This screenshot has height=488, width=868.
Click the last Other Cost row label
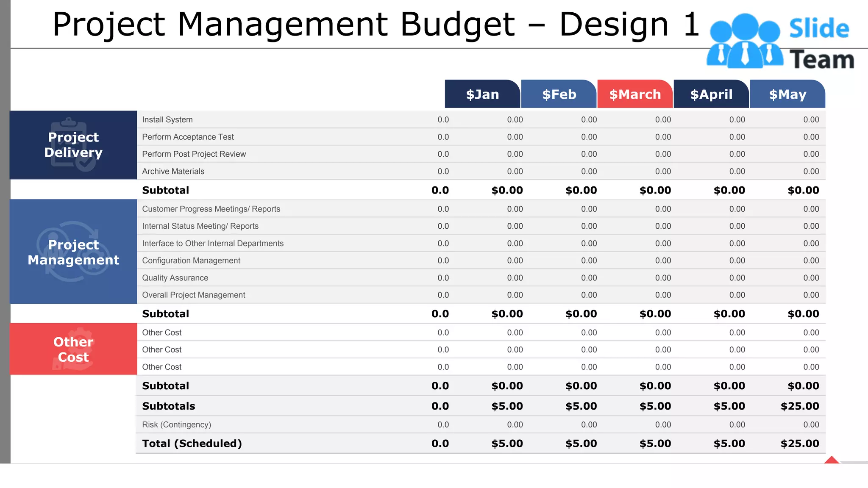tap(161, 367)
